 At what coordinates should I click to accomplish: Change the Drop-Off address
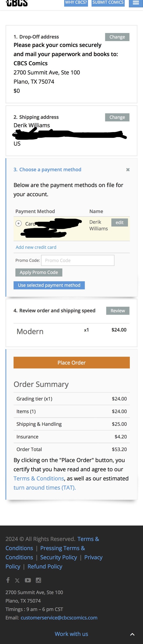point(117,37)
